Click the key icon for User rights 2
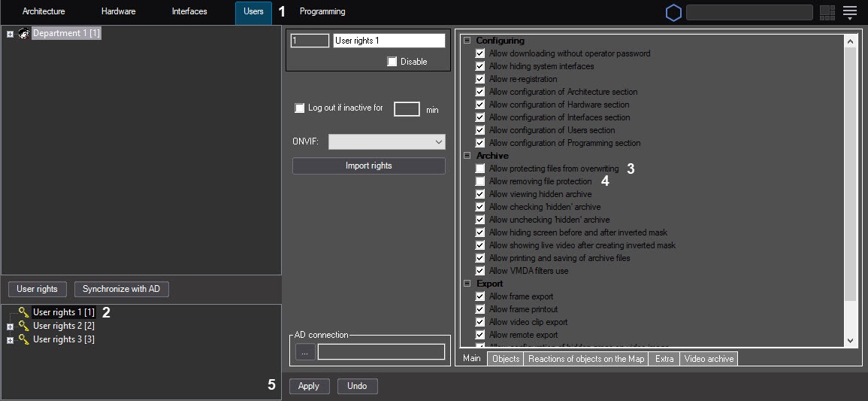 point(23,326)
